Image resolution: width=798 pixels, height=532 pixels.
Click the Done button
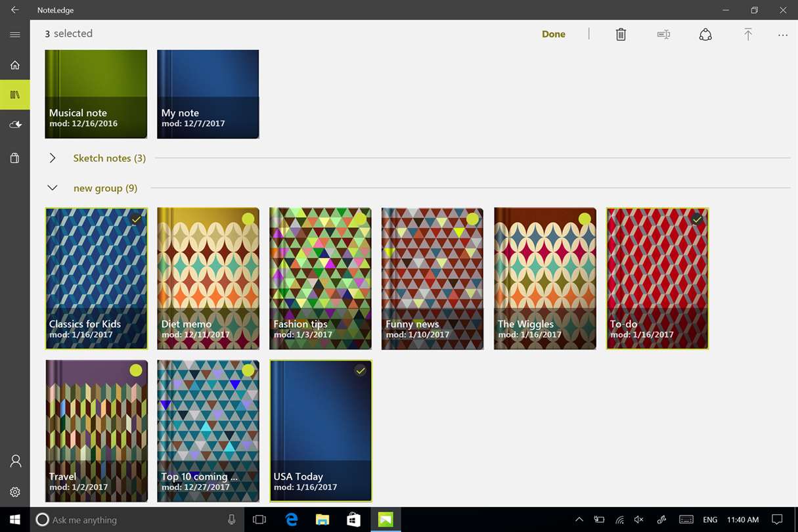(554, 34)
